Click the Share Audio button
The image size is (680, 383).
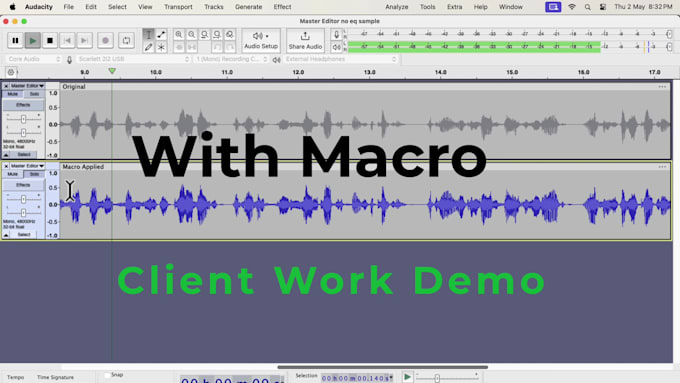pos(305,40)
